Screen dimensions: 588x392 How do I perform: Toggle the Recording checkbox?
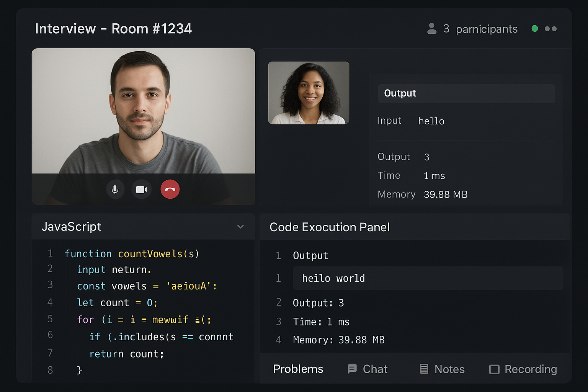pos(494,369)
